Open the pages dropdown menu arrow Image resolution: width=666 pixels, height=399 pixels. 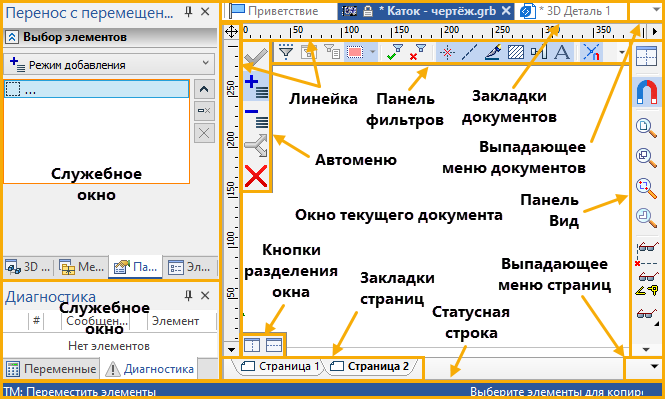(x=654, y=366)
